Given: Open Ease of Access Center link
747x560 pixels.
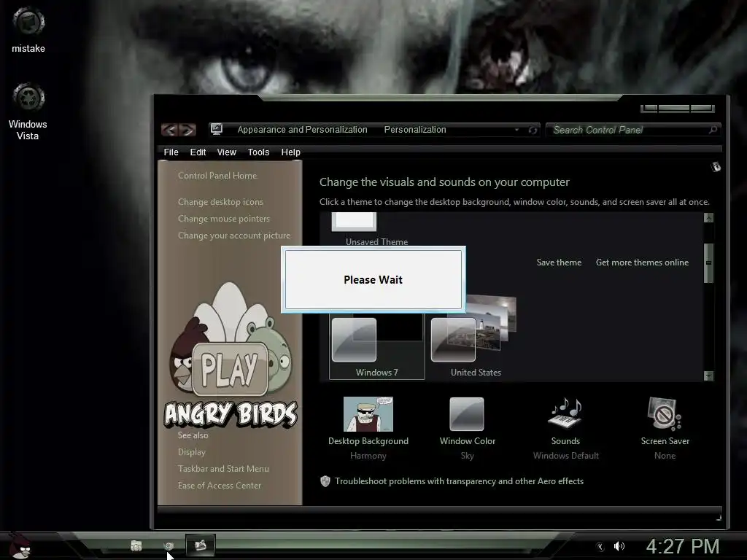Looking at the screenshot, I should point(220,485).
